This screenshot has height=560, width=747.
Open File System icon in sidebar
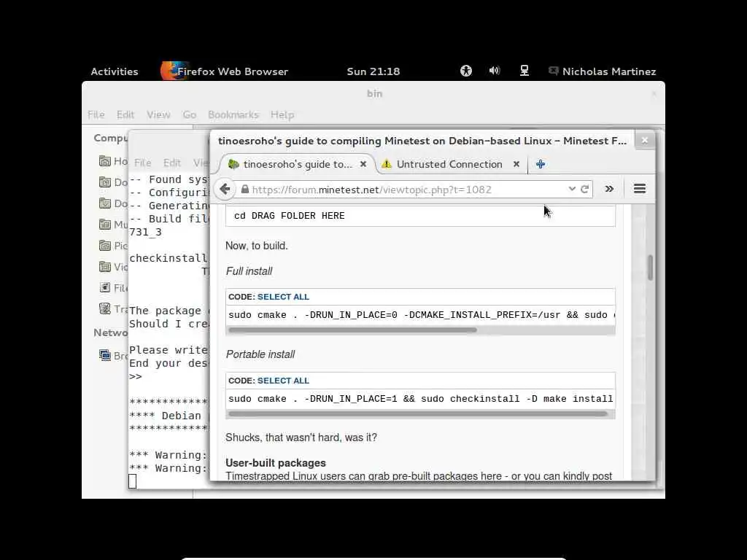(105, 287)
